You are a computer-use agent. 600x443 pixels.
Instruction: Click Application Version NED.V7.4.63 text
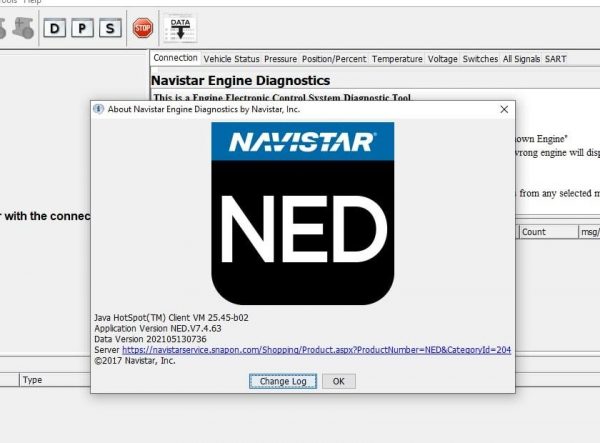click(158, 328)
